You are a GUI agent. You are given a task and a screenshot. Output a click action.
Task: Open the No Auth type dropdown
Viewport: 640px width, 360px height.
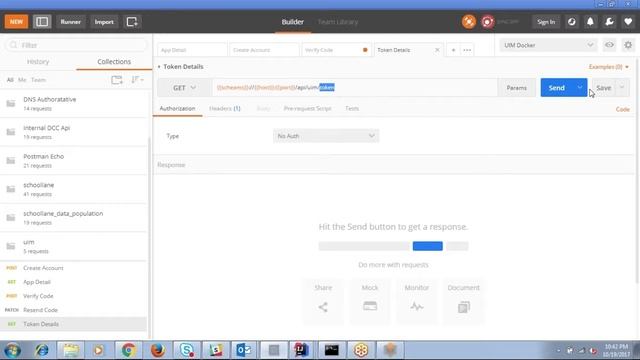pos(326,136)
